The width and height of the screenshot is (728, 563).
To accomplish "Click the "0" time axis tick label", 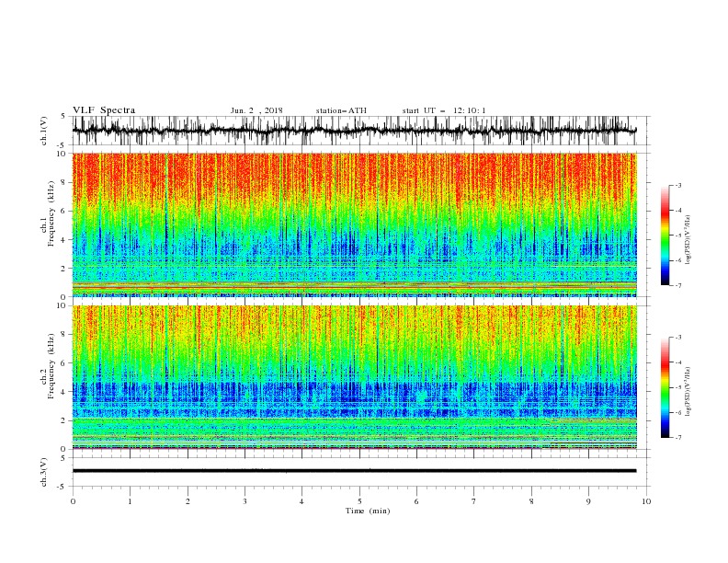I will (x=73, y=501).
